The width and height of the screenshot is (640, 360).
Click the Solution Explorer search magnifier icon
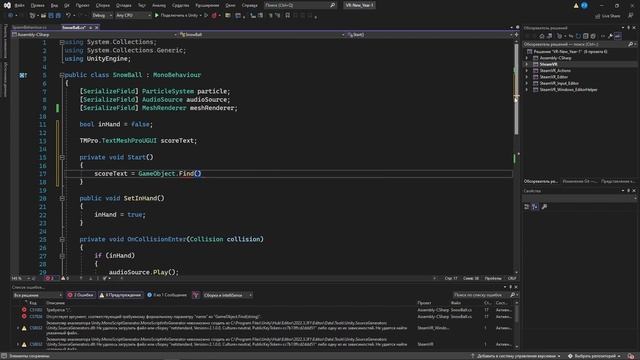630,44
